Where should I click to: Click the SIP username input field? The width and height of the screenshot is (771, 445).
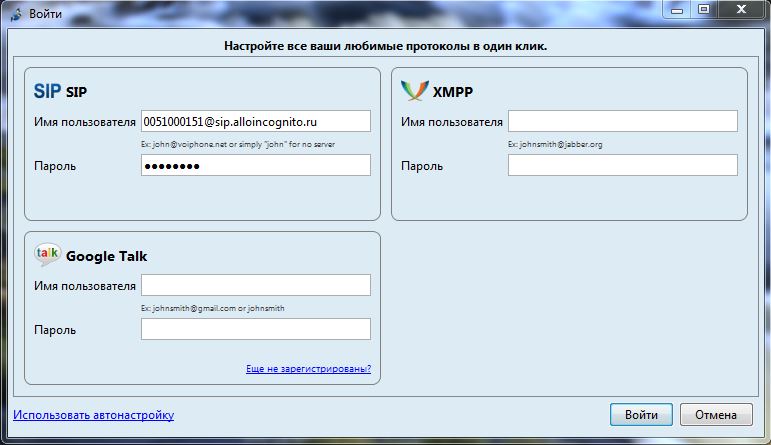(256, 121)
